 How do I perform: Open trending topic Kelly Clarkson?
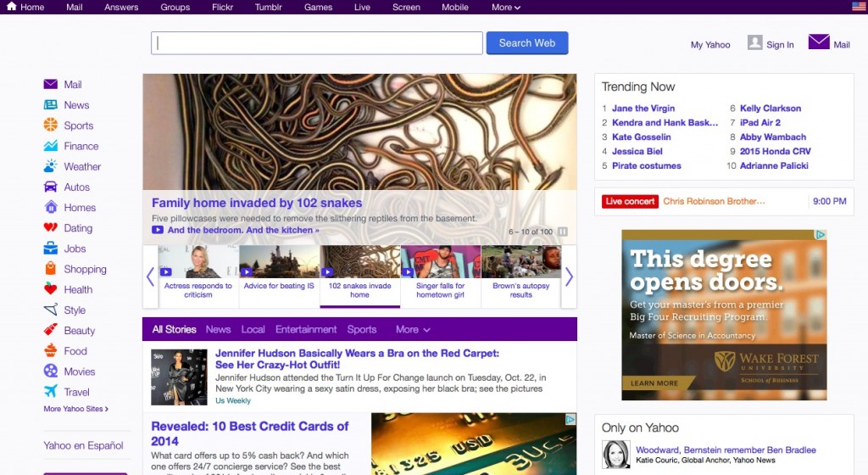click(x=770, y=109)
